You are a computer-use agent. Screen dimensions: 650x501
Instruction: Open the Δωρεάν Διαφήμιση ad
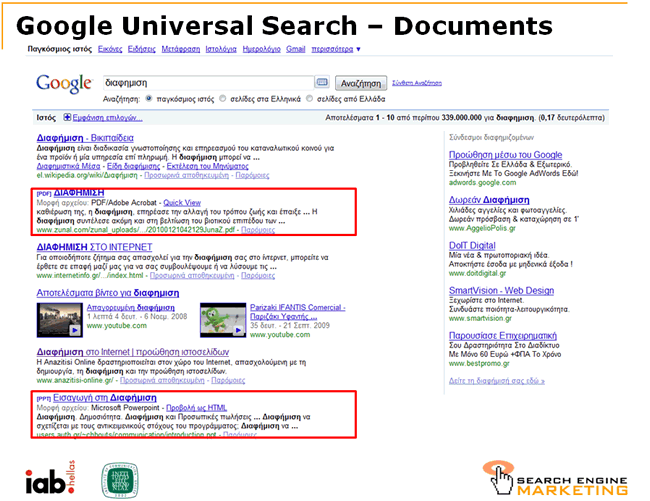point(489,200)
